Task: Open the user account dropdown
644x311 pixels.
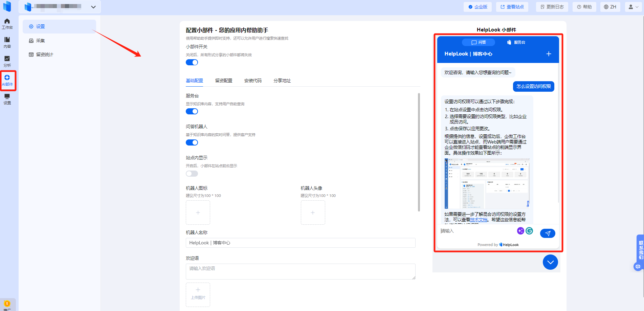Action: [633, 7]
